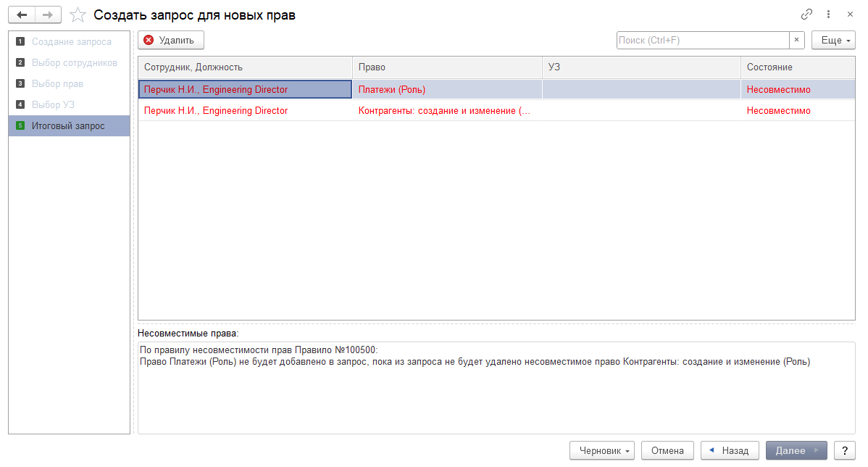Add this form to favorites with star
Screen dimensions: 868x467
(78, 15)
